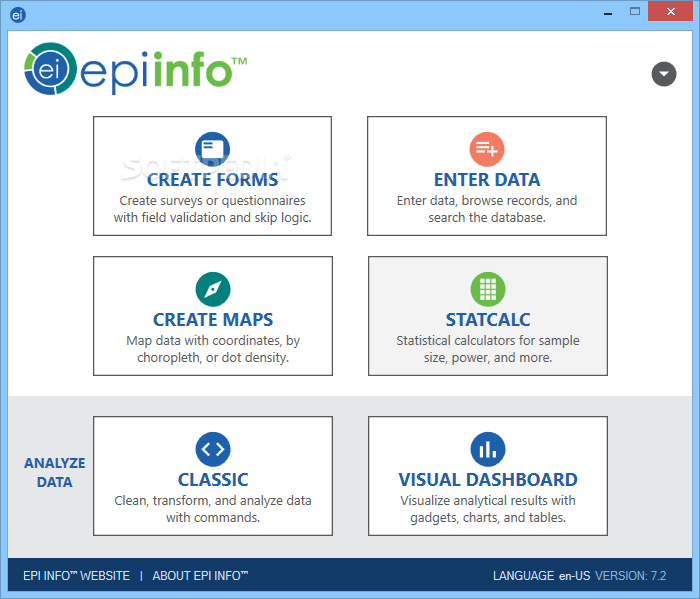
Task: Click the Visual Dashboard bar chart icon
Action: click(488, 449)
